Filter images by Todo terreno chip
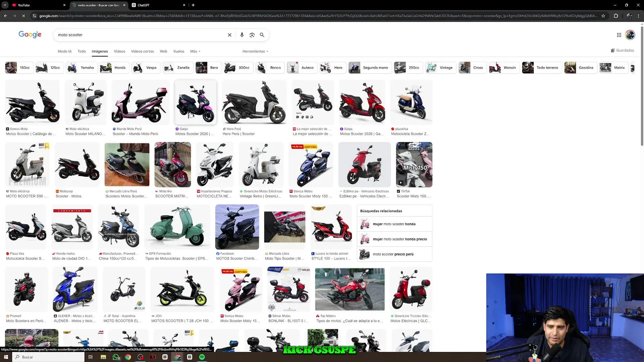644x362 pixels. [x=541, y=67]
